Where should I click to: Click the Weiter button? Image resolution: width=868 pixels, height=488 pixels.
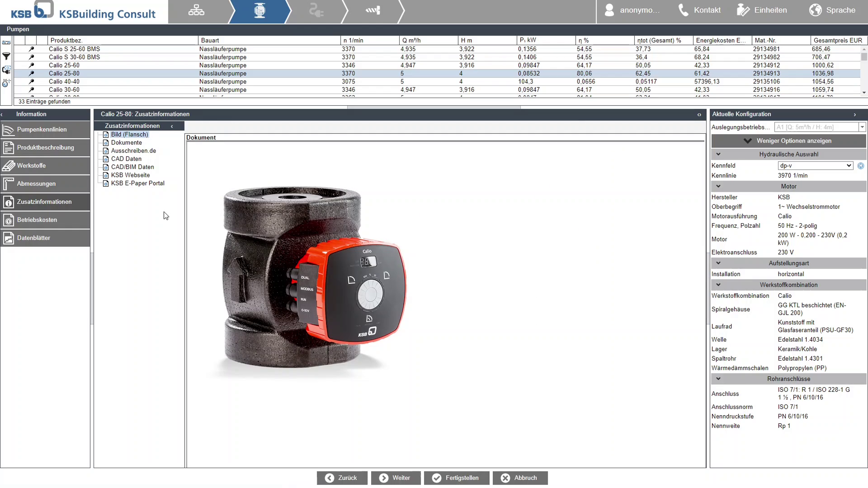click(396, 478)
